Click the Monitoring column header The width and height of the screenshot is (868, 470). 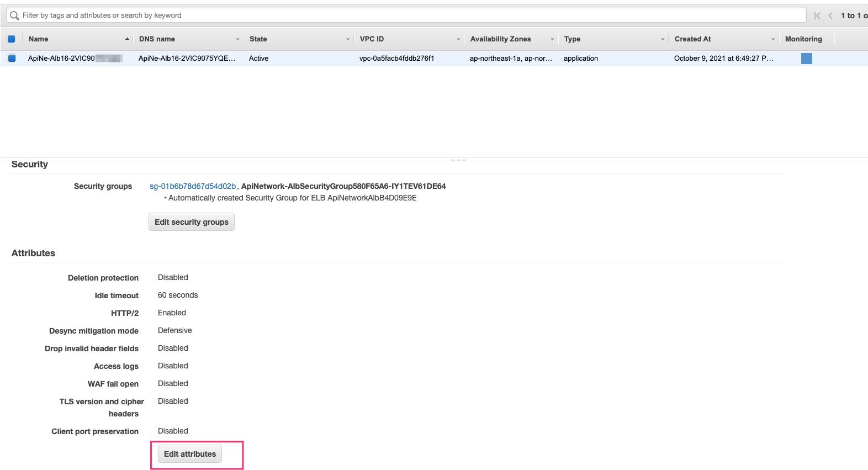(x=803, y=39)
